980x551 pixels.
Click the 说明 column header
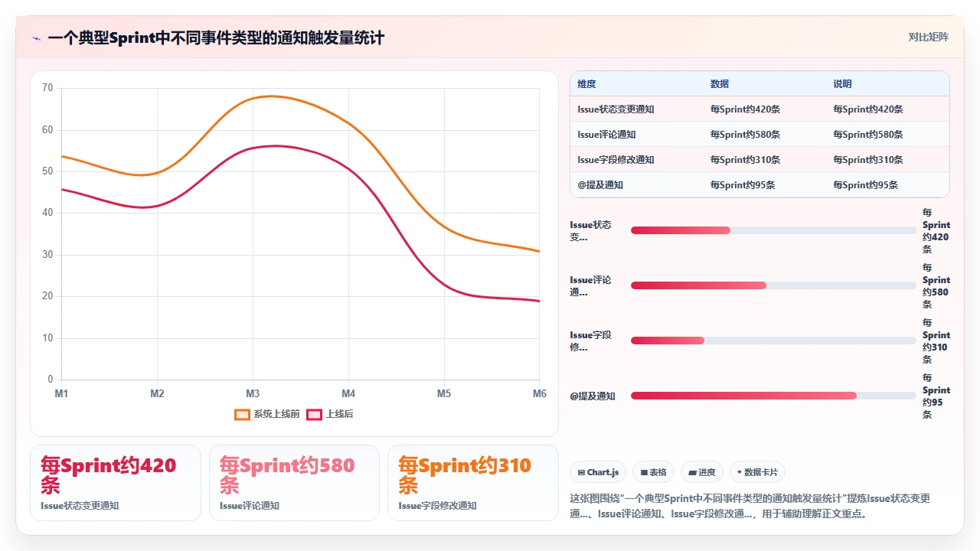[x=842, y=84]
